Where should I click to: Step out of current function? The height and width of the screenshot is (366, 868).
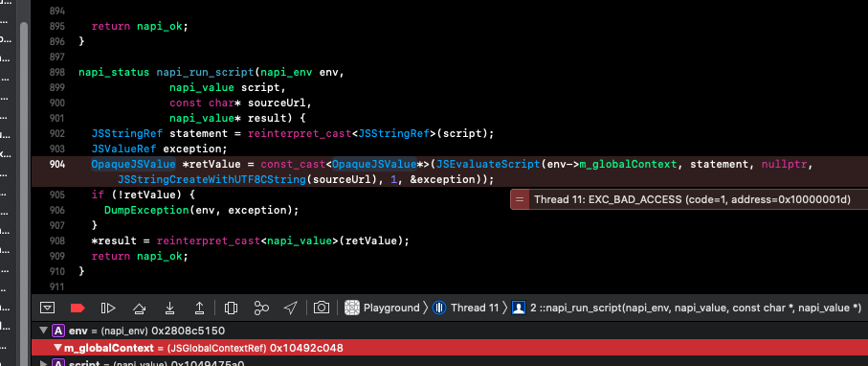200,308
